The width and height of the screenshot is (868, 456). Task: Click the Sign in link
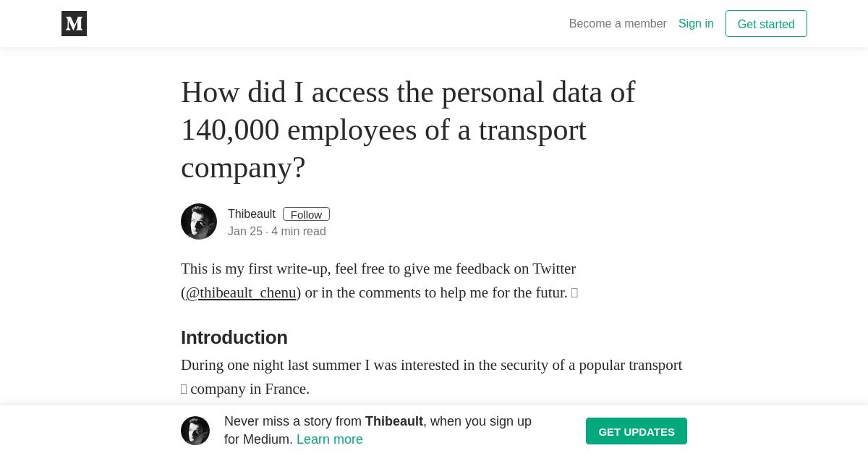pos(696,24)
